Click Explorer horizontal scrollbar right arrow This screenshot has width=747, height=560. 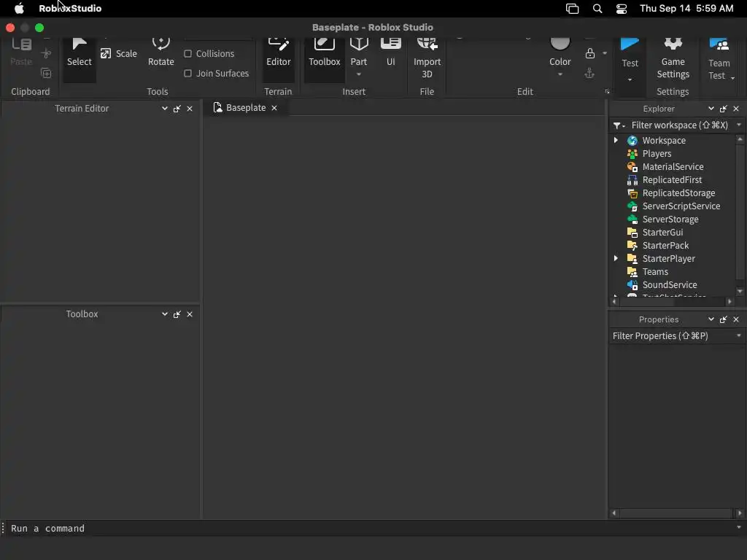tap(729, 301)
